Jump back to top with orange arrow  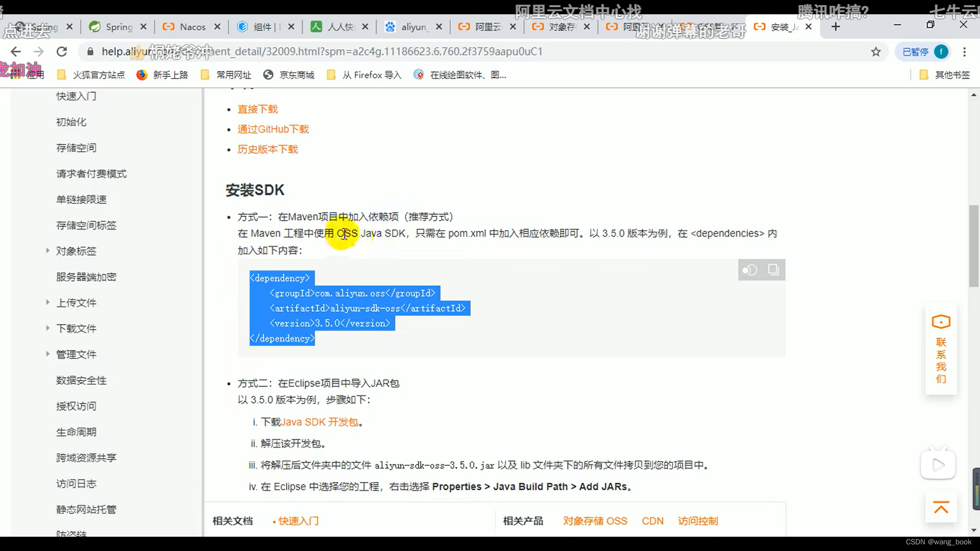pos(941,507)
